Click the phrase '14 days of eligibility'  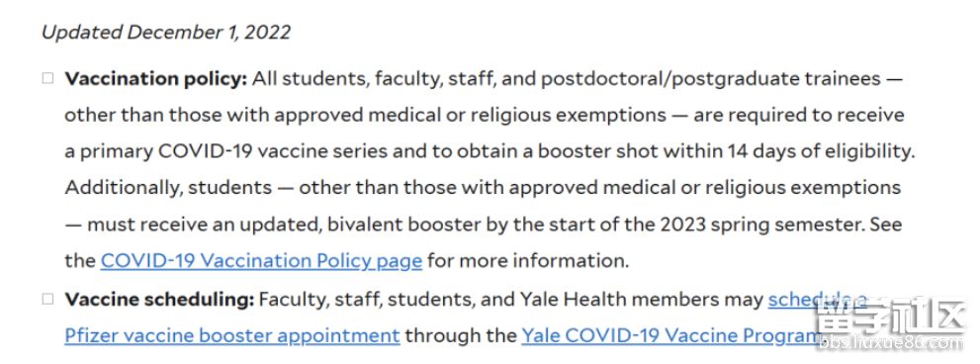(x=821, y=152)
